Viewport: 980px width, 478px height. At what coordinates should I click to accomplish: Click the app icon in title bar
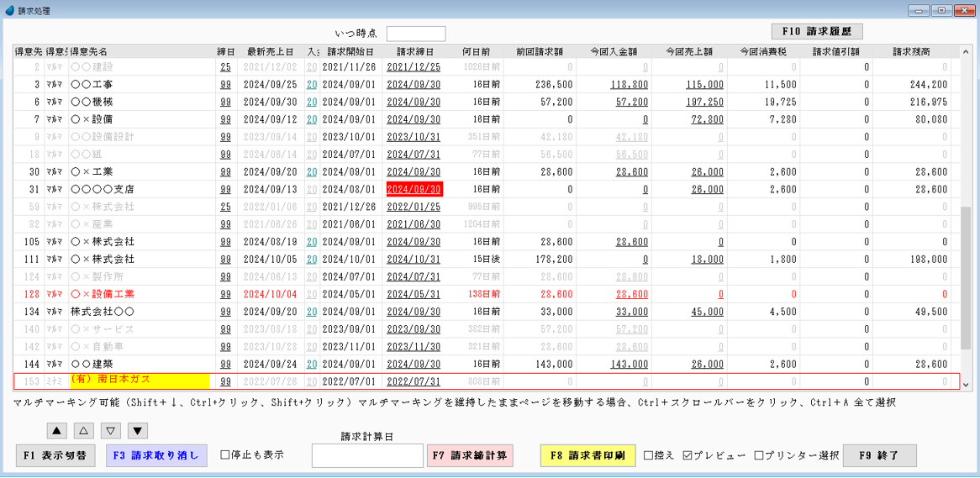click(x=9, y=10)
